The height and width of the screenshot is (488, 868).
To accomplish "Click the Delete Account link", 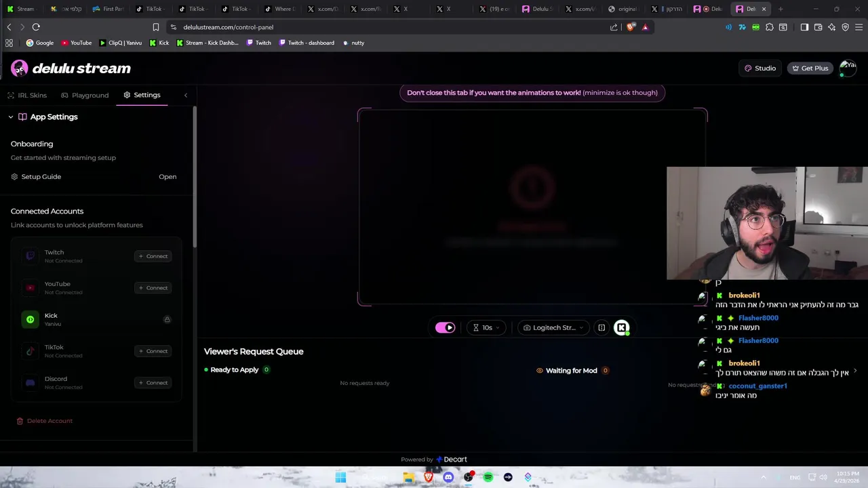I will tap(45, 421).
